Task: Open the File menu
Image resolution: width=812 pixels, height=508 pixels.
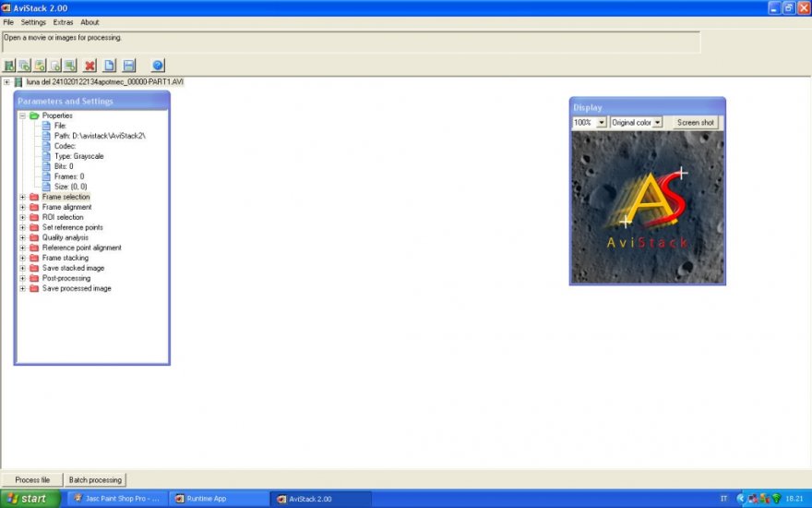Action: (x=8, y=22)
